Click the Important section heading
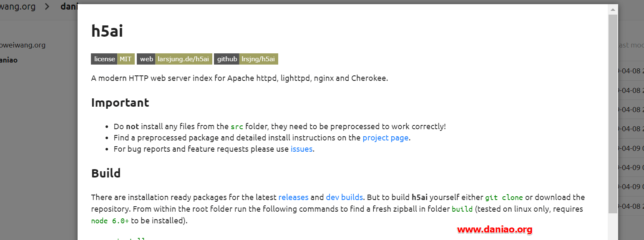The width and height of the screenshot is (644, 240). coord(120,102)
